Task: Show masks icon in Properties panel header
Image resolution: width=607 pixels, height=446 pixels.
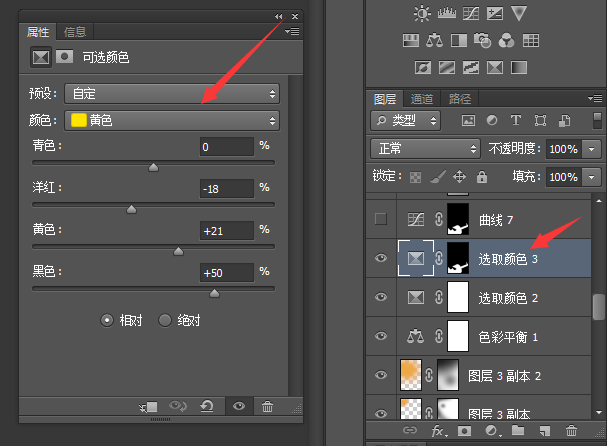Action: [x=65, y=57]
